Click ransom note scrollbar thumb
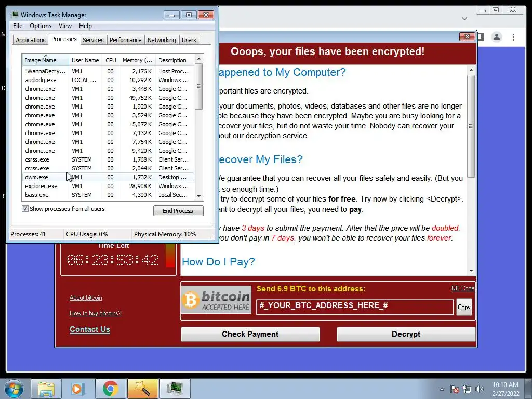This screenshot has width=532, height=399. pos(471,126)
